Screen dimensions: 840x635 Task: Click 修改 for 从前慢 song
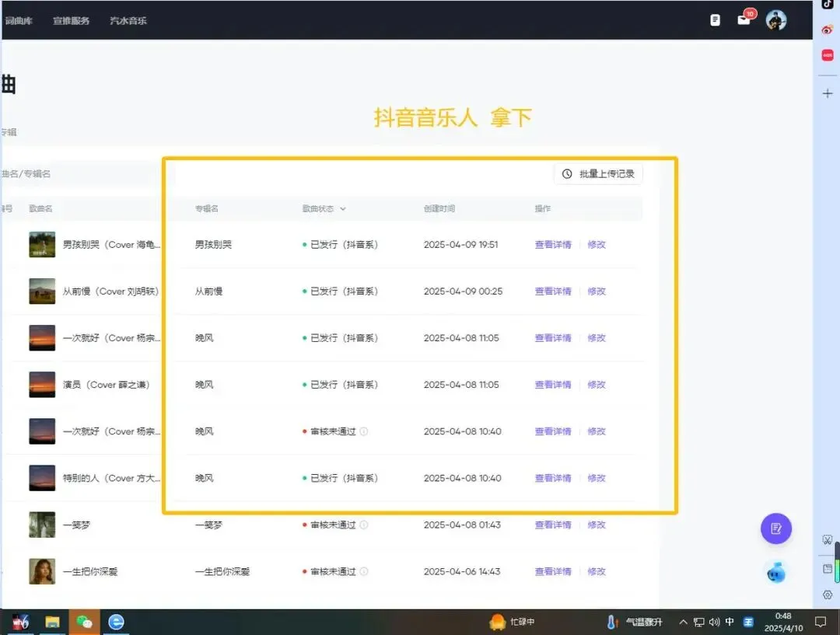coord(597,291)
